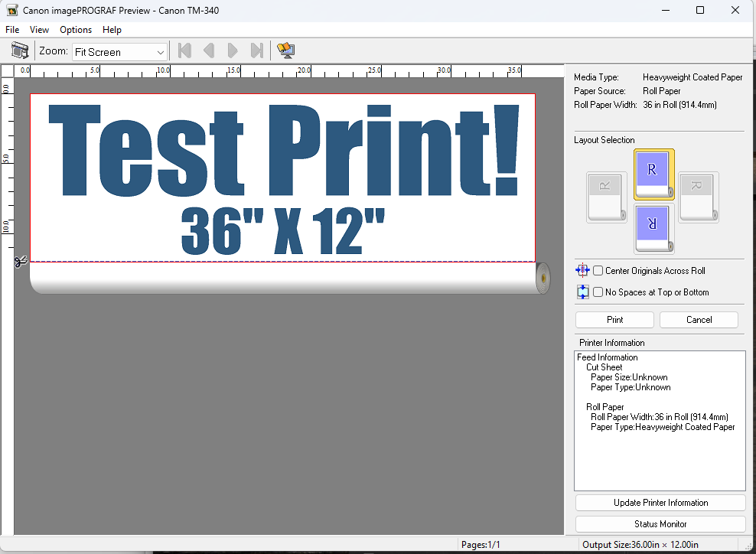Click the scissors cut-line marker
This screenshot has width=756, height=554.
(x=21, y=262)
